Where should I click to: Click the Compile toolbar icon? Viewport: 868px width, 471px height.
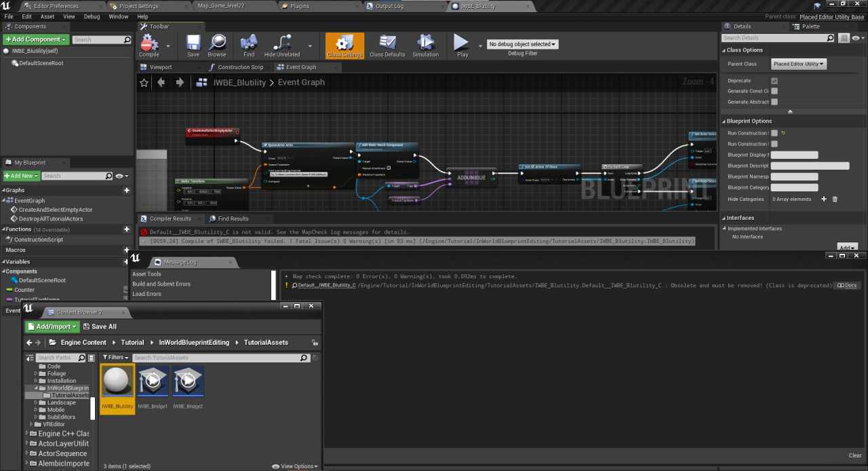(149, 44)
